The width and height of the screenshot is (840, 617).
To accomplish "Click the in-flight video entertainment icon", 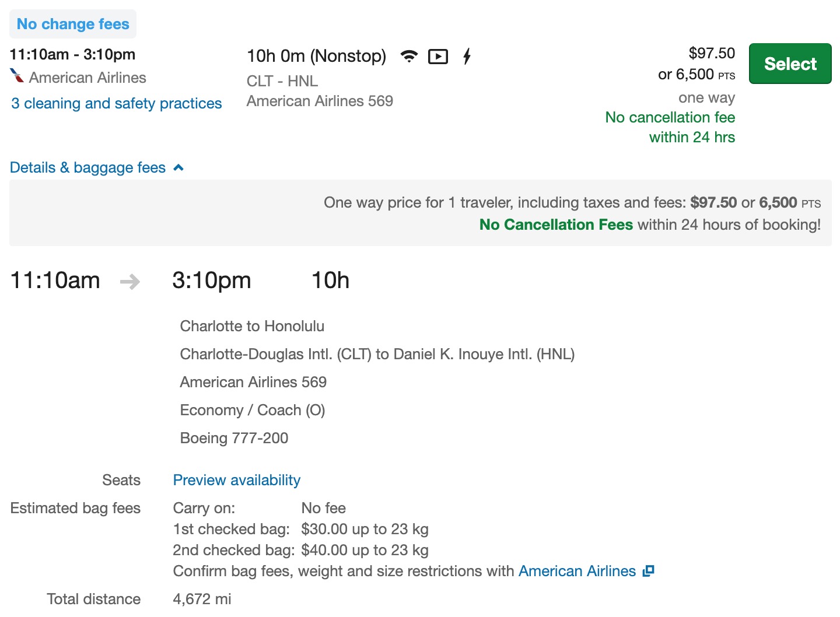I will 438,57.
